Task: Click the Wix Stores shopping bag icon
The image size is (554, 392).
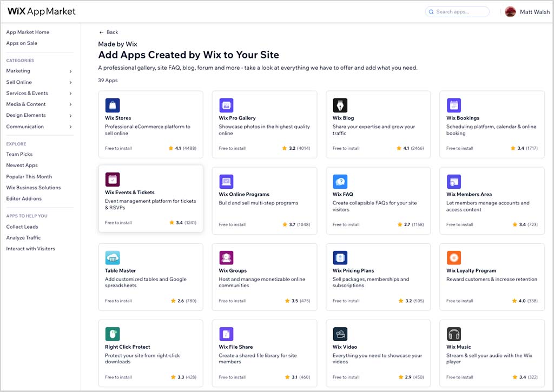Action: pos(113,105)
